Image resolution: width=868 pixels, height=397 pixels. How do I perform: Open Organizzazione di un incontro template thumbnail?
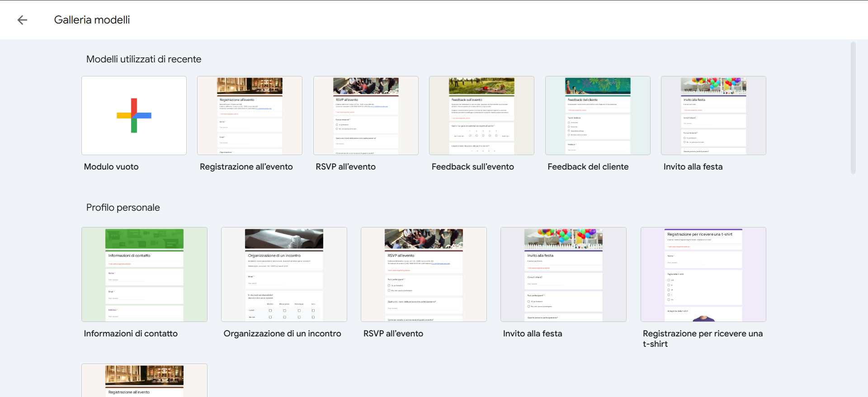point(284,274)
